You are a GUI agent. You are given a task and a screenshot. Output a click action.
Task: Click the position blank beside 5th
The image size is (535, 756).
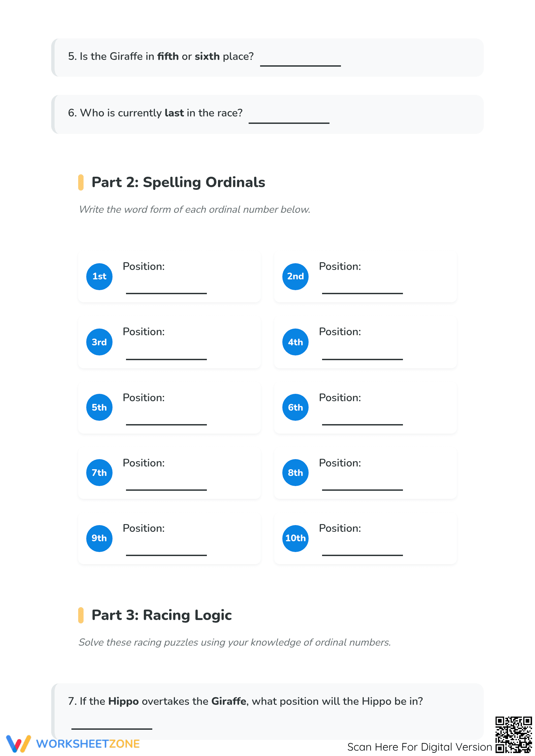tap(166, 424)
